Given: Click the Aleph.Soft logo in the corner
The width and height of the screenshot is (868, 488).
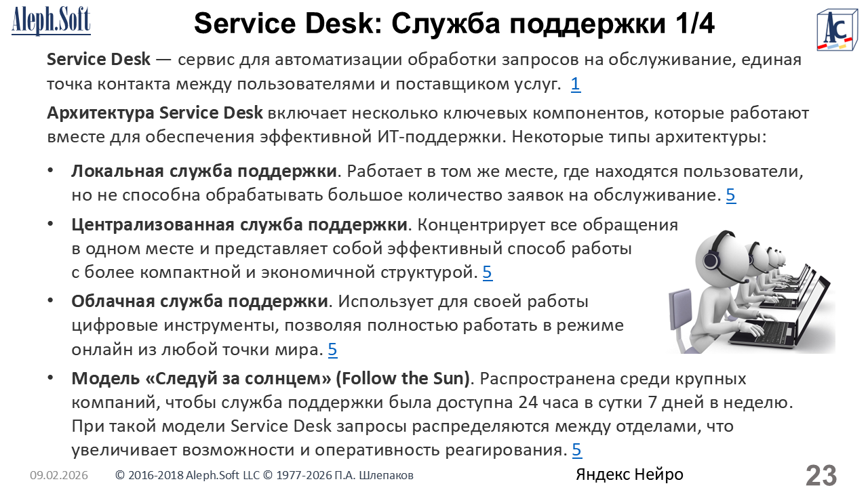Looking at the screenshot, I should [x=51, y=21].
